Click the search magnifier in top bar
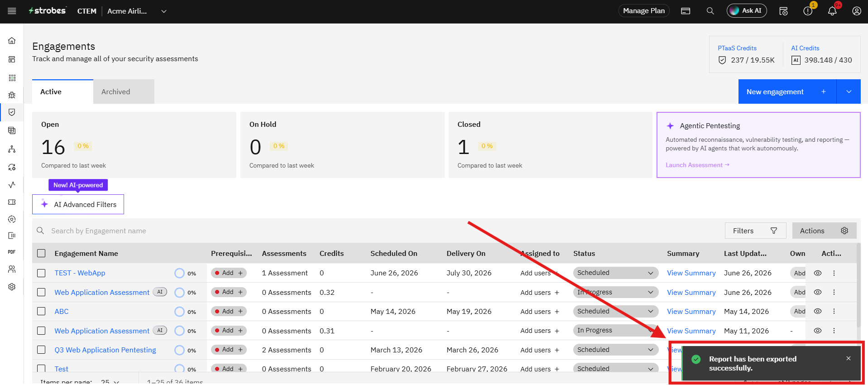Viewport: 868px width, 385px height. pyautogui.click(x=710, y=11)
